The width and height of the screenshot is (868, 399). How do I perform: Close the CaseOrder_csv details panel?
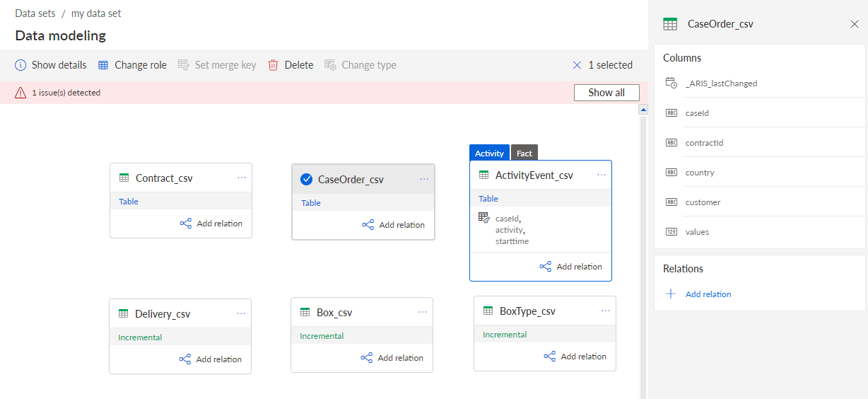click(855, 24)
